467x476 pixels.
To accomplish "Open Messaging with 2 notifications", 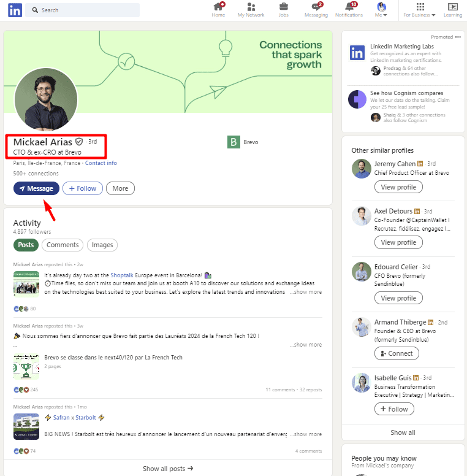I will pos(316,10).
